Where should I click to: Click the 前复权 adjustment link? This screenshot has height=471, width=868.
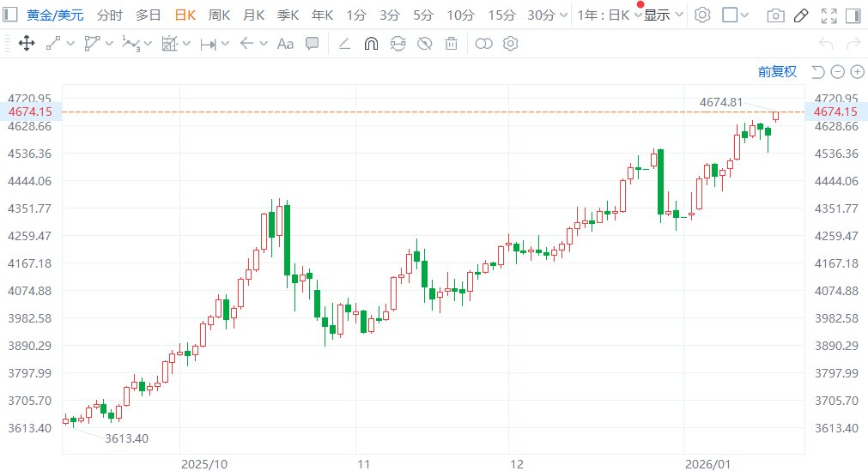point(777,72)
